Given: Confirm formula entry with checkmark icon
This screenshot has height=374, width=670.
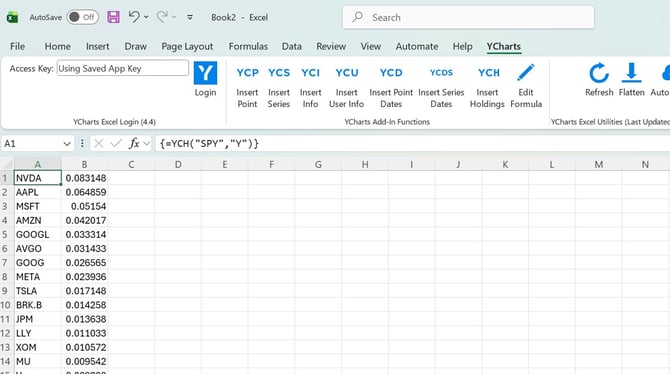Looking at the screenshot, I should (x=116, y=144).
